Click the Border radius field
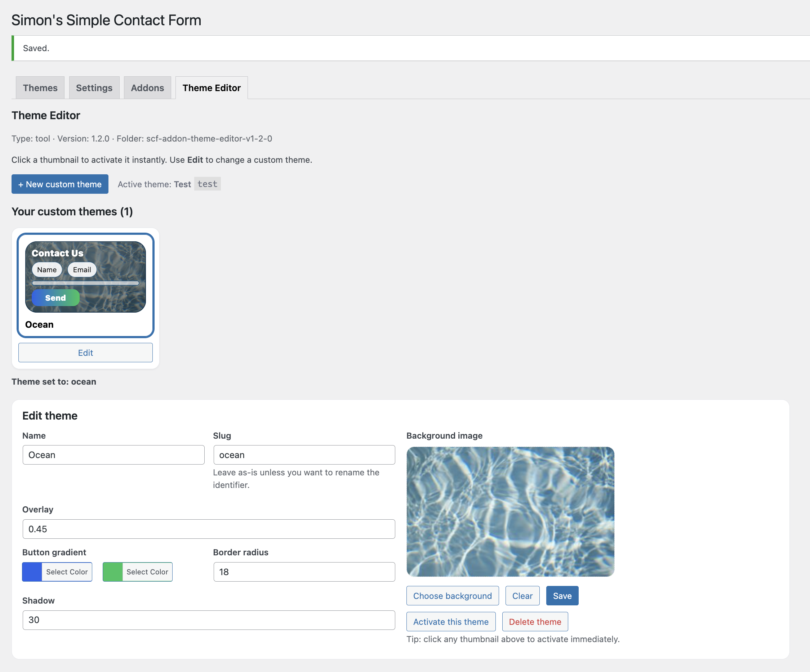The width and height of the screenshot is (810, 672). tap(304, 572)
